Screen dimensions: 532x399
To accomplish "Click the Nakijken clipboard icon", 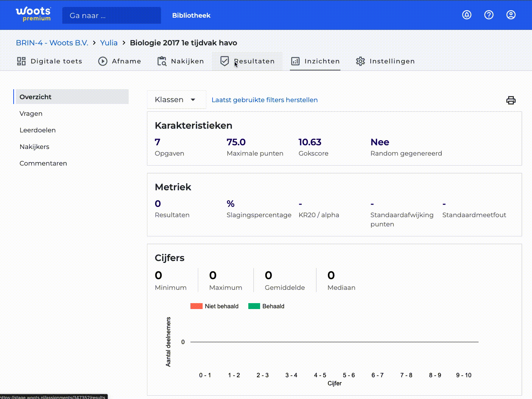I will tap(162, 61).
